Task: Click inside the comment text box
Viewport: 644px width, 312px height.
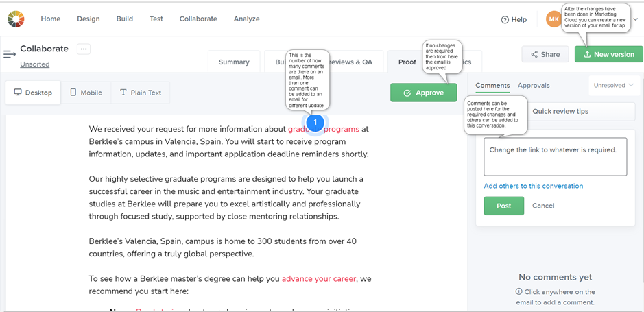Action: 556,157
